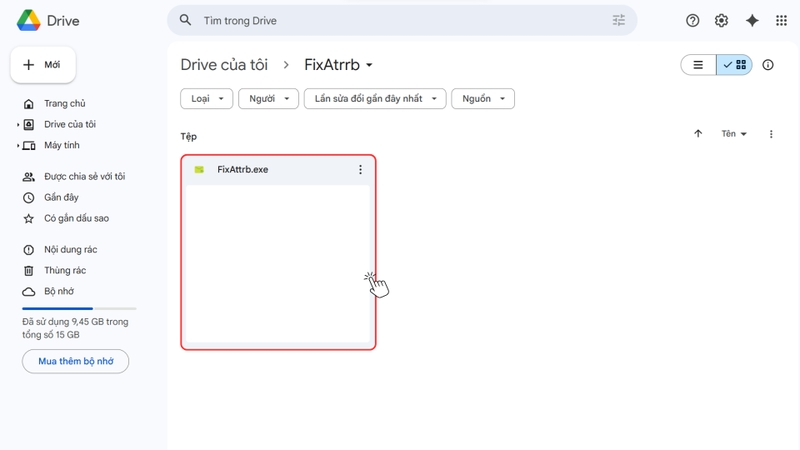The width and height of the screenshot is (800, 450).
Task: Open Được chia sẻ với tôi
Action: (85, 177)
